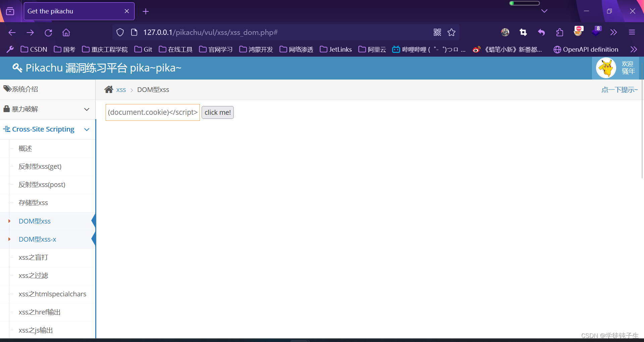Open the Git bookmark folder

(143, 49)
